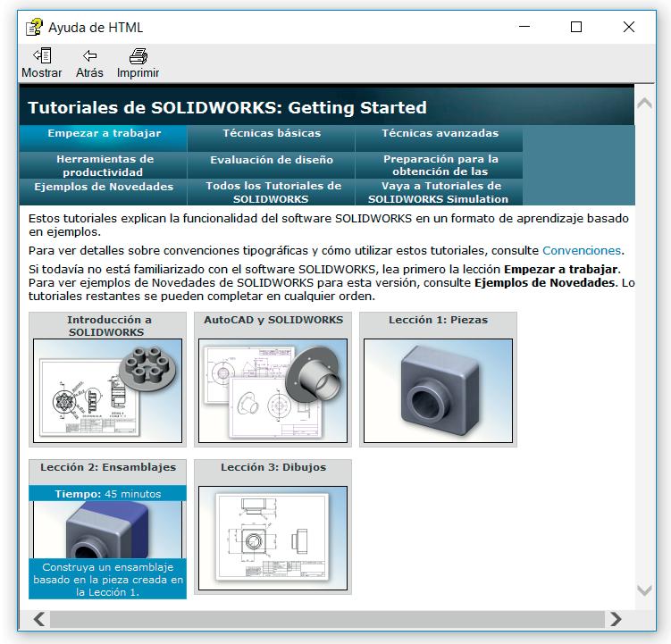Click the Ayuda de HTML title icon
This screenshot has width=671, height=644.
pos(34,27)
